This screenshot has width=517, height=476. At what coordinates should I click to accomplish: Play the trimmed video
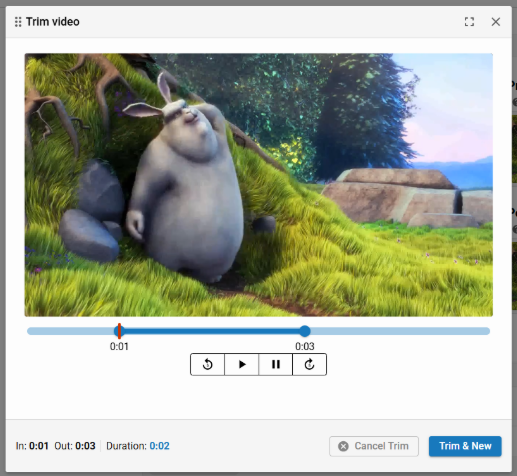click(242, 364)
